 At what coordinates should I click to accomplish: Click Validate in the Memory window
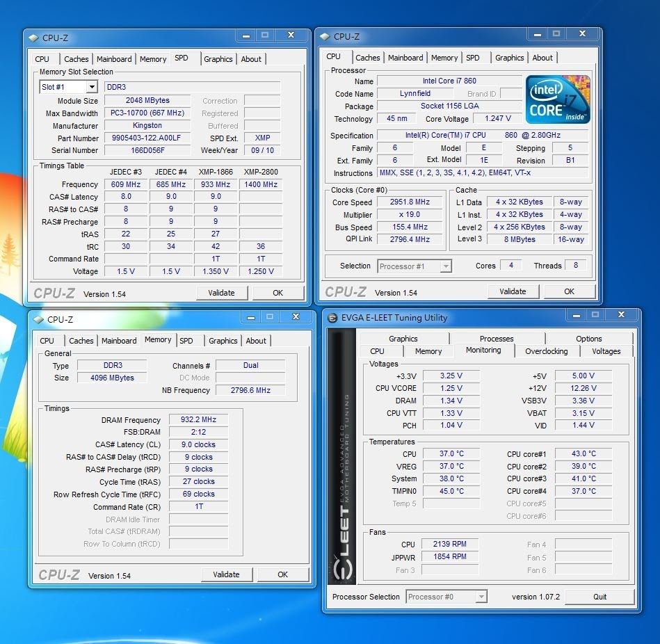click(227, 574)
